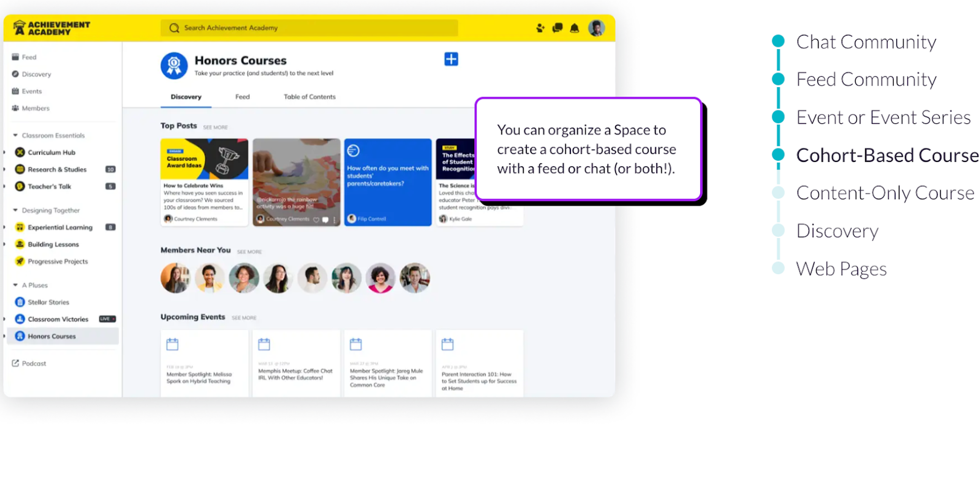Open Members in the sidebar
The width and height of the screenshot is (980, 483).
[x=30, y=109]
